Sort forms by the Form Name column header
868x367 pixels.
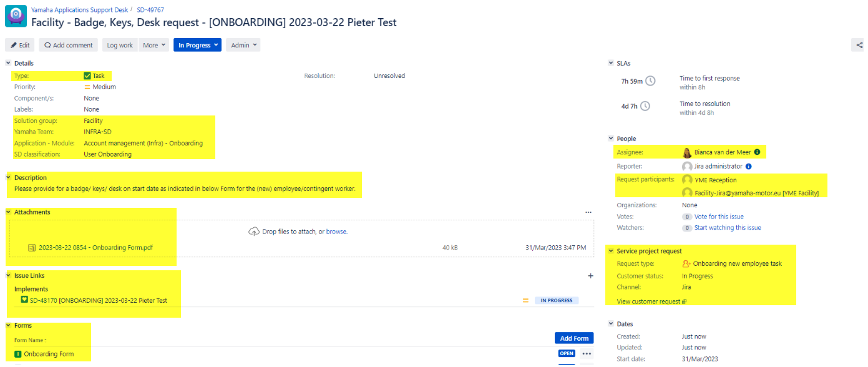coord(31,340)
